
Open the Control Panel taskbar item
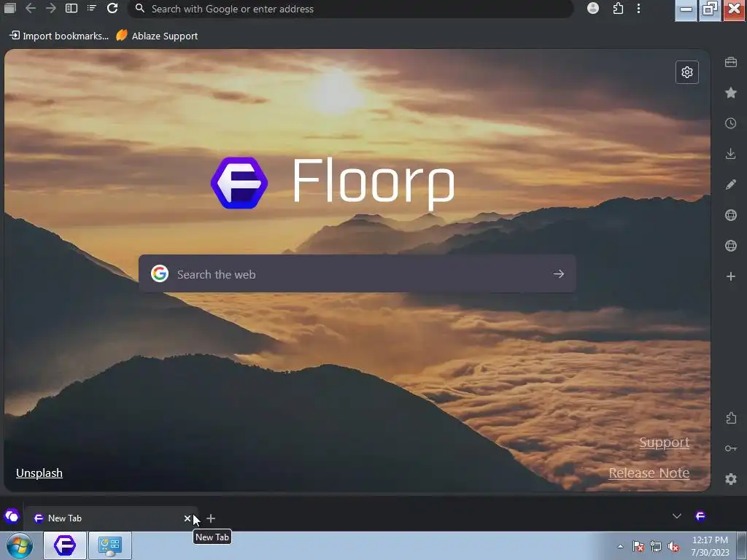(x=110, y=545)
